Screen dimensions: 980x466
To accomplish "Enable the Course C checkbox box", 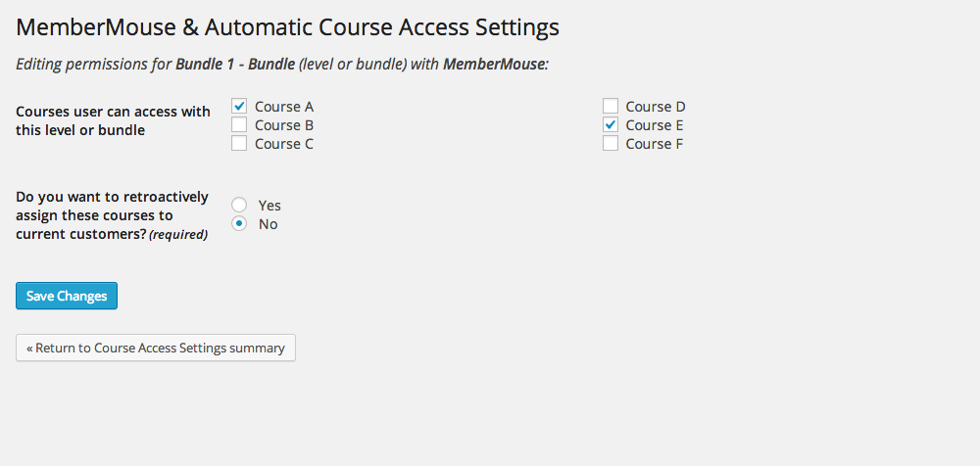I will (x=239, y=144).
